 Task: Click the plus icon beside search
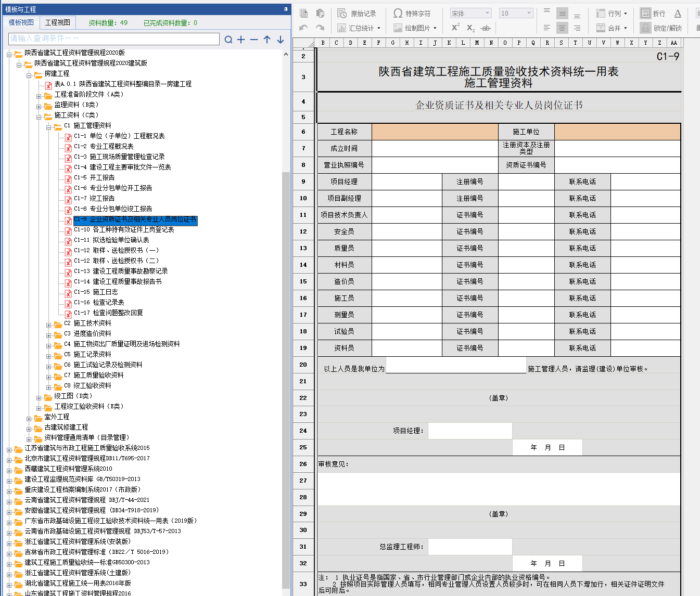[241, 40]
